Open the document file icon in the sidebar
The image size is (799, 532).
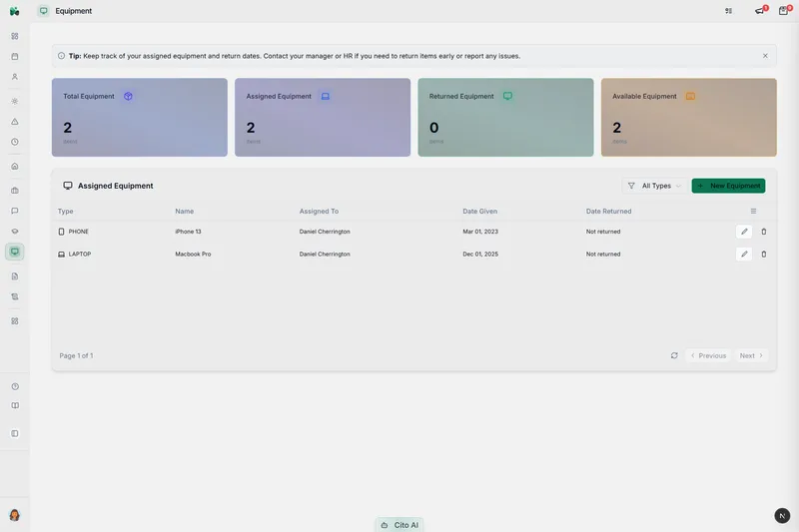coord(15,276)
